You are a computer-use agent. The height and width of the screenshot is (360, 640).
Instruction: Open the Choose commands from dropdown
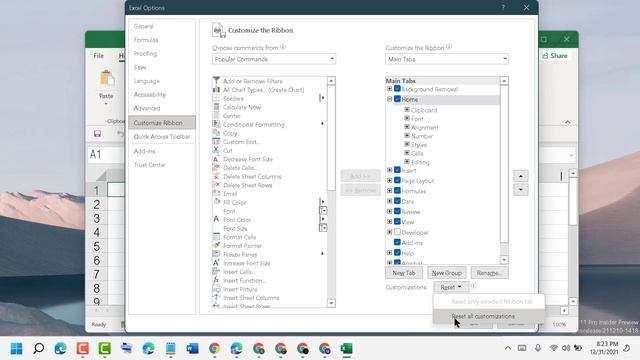pos(273,59)
